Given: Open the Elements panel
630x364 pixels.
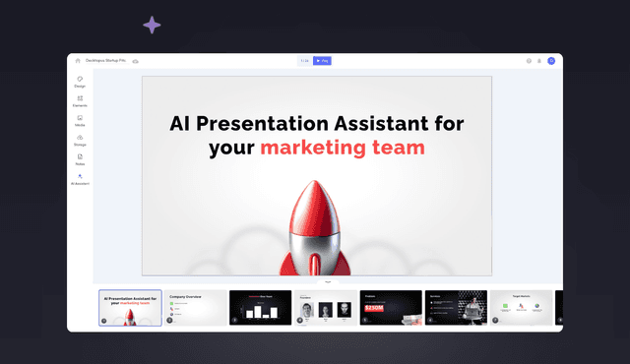Looking at the screenshot, I should pos(80,101).
